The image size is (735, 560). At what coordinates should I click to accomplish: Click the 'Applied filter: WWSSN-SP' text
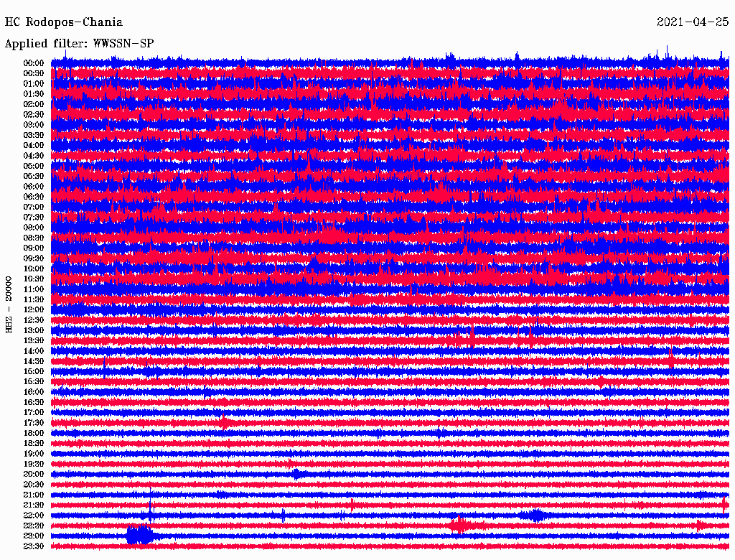(79, 43)
